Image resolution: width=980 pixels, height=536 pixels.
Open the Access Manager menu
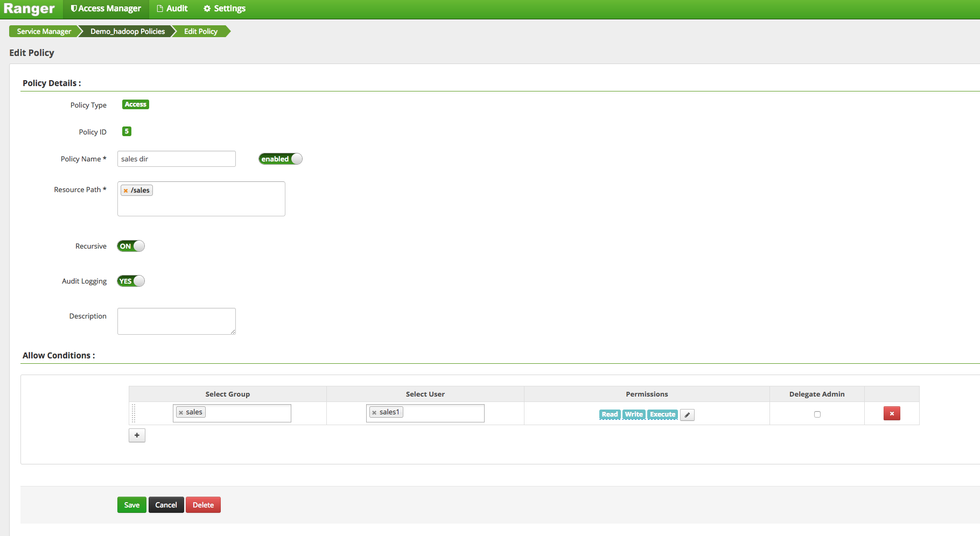[x=106, y=9]
